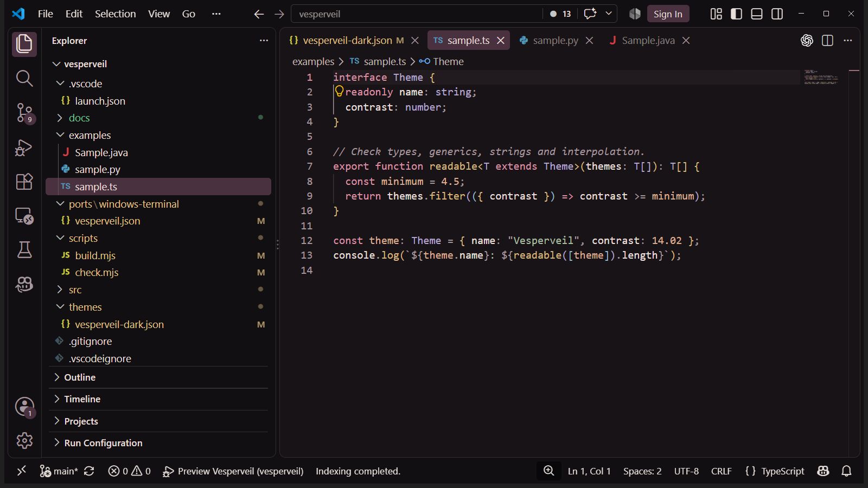Expand the docs folder
This screenshot has height=488, width=868.
60,118
